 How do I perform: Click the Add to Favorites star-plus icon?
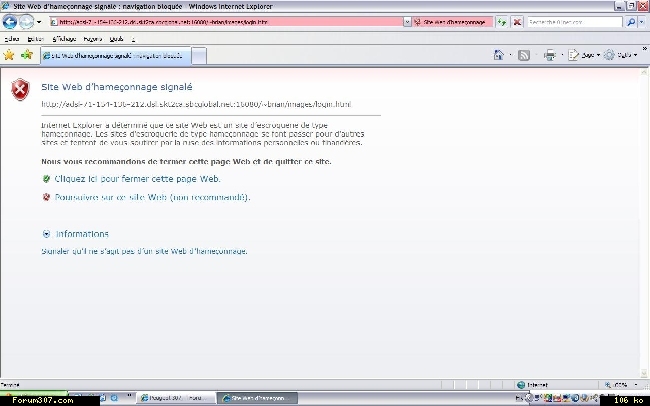click(27, 54)
